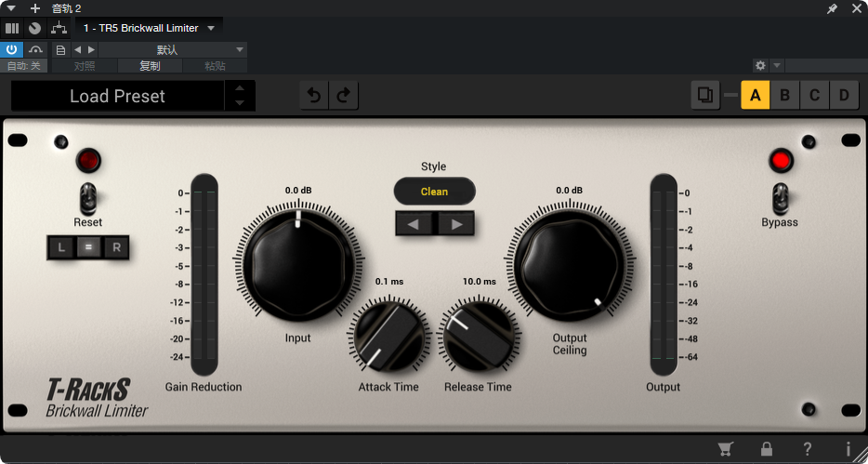Click the lit red LED above Bypass

(781, 161)
